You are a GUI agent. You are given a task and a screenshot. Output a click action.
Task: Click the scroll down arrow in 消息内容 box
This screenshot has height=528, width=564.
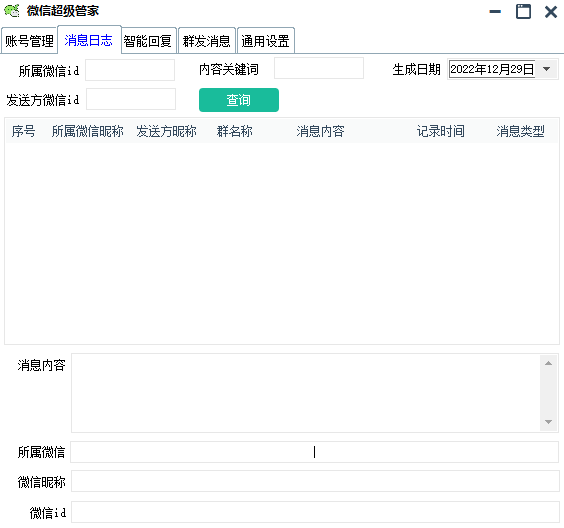548,422
